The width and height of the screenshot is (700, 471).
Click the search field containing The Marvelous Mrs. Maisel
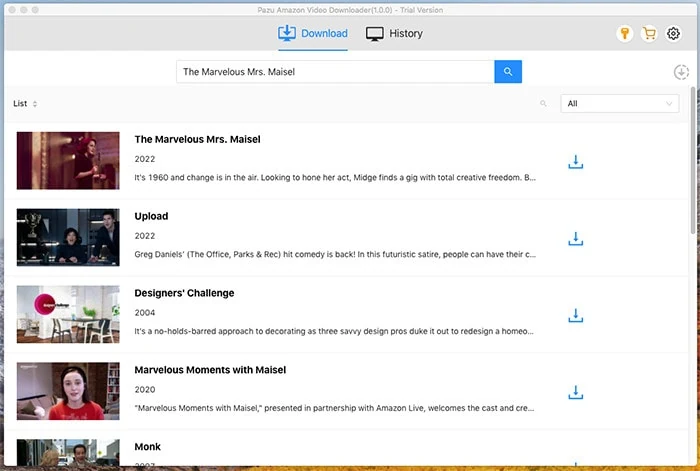coord(335,71)
